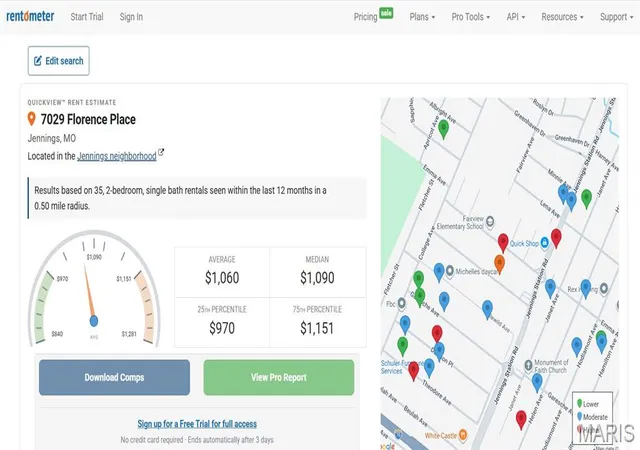
Task: Click the Monument of Faith Church marker
Action: [528, 365]
